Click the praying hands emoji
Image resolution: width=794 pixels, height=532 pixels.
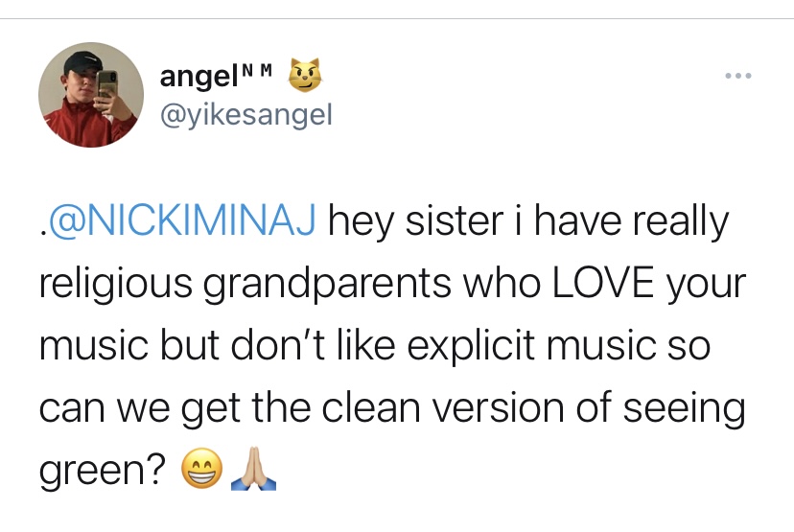pyautogui.click(x=253, y=469)
